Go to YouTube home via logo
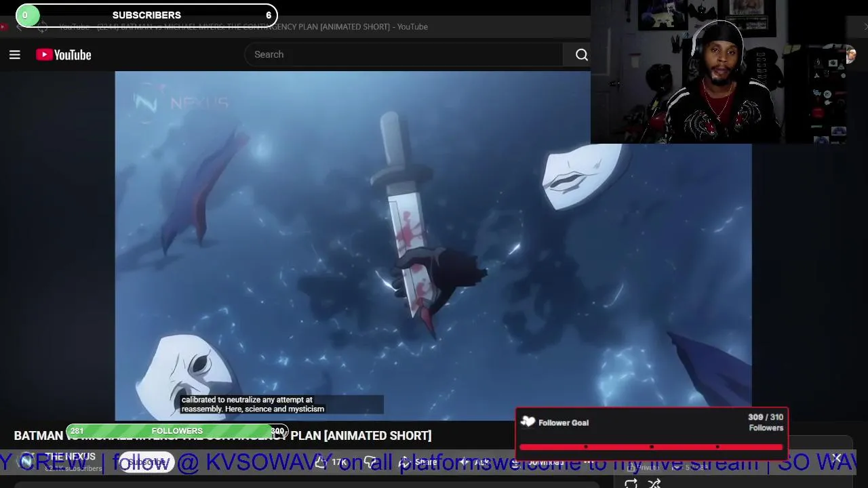Screen dimensions: 868x488 point(64,55)
